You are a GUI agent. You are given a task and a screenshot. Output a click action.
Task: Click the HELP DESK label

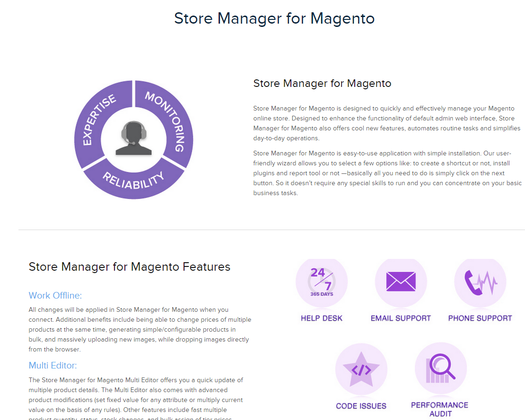322,318
